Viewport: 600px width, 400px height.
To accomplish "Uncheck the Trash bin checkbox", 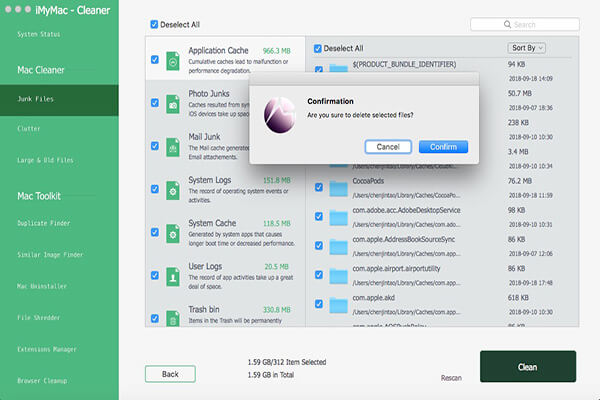I will click(x=154, y=318).
